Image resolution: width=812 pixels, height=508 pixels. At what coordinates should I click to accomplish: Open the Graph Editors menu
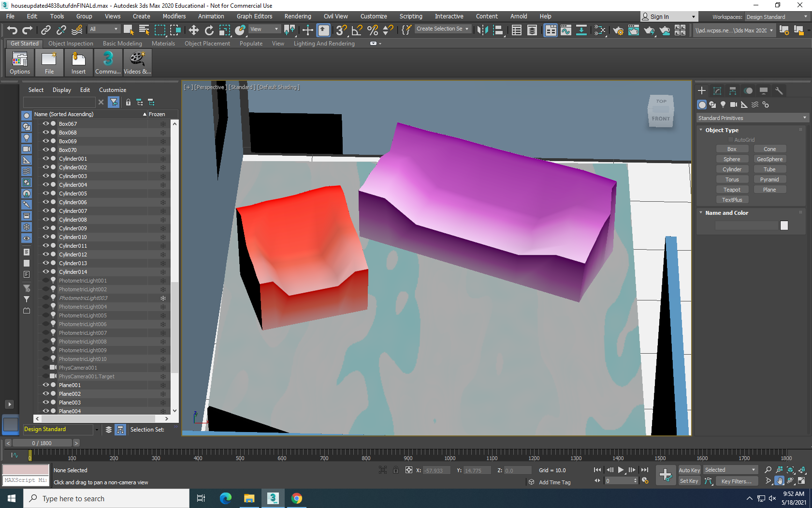tap(254, 16)
